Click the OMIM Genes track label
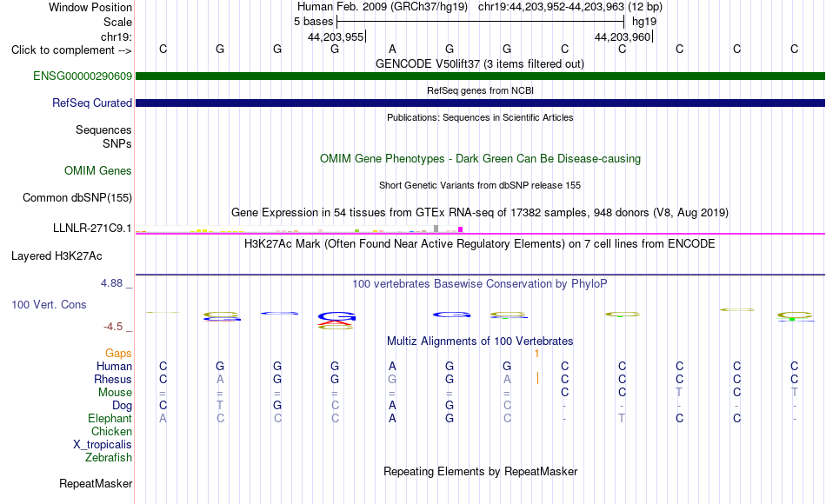Screen dimensions: 826x504 (97, 170)
